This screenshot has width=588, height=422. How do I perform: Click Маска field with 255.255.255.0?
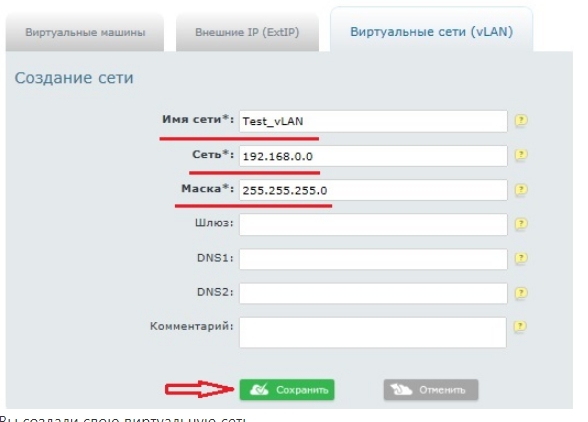click(373, 190)
